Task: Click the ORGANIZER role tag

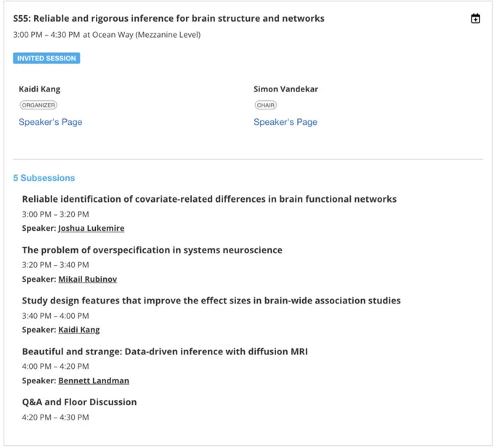Action: click(x=39, y=105)
